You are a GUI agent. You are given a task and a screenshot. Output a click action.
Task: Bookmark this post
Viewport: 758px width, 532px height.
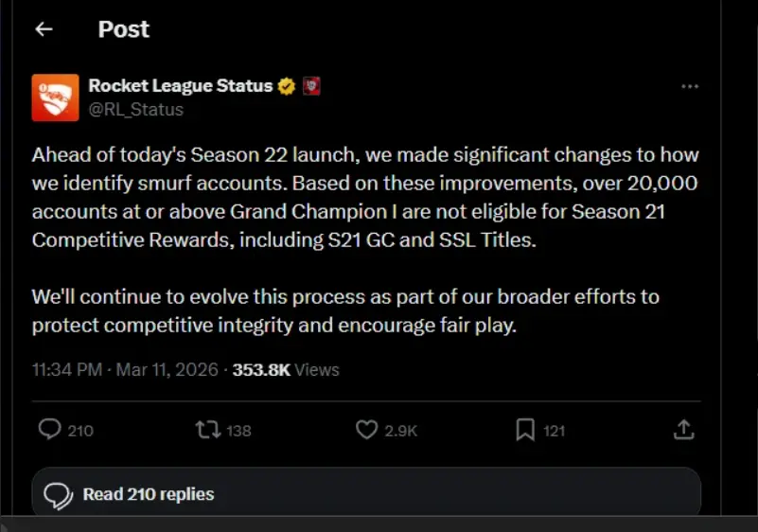tap(525, 430)
